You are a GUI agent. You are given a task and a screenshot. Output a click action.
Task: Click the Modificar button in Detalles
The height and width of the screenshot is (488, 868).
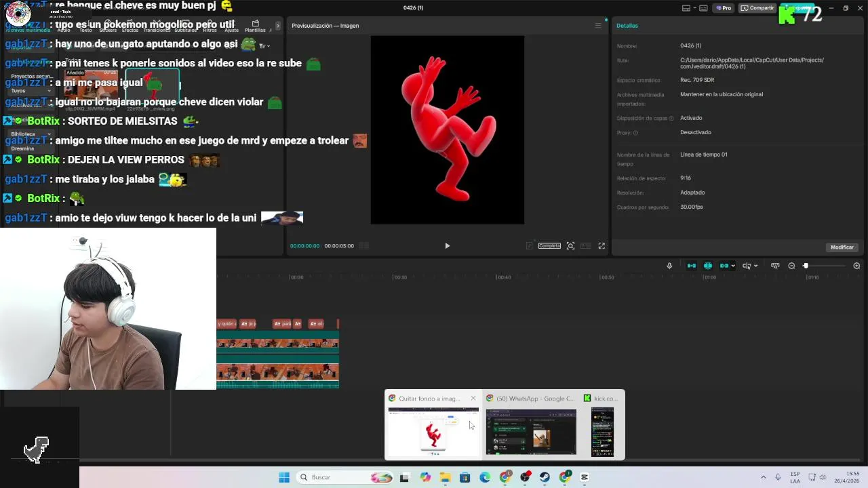842,247
